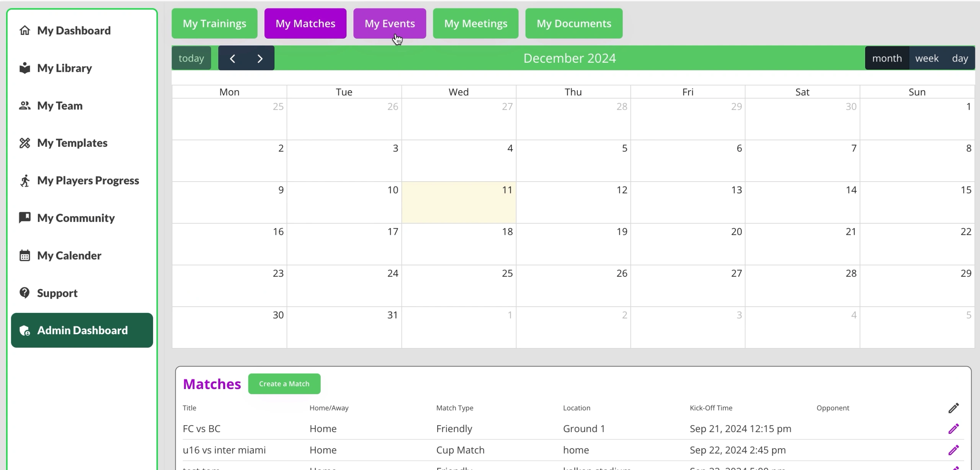
Task: Open the My Library book icon
Action: click(25, 68)
